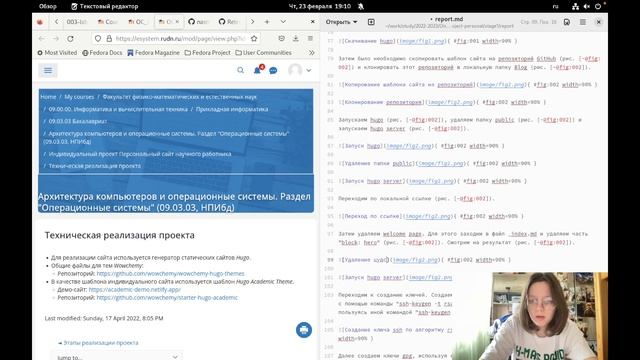Viewport: 640px width, 360px height.
Task: Click the muted notifications bell icon
Action: (361, 7)
